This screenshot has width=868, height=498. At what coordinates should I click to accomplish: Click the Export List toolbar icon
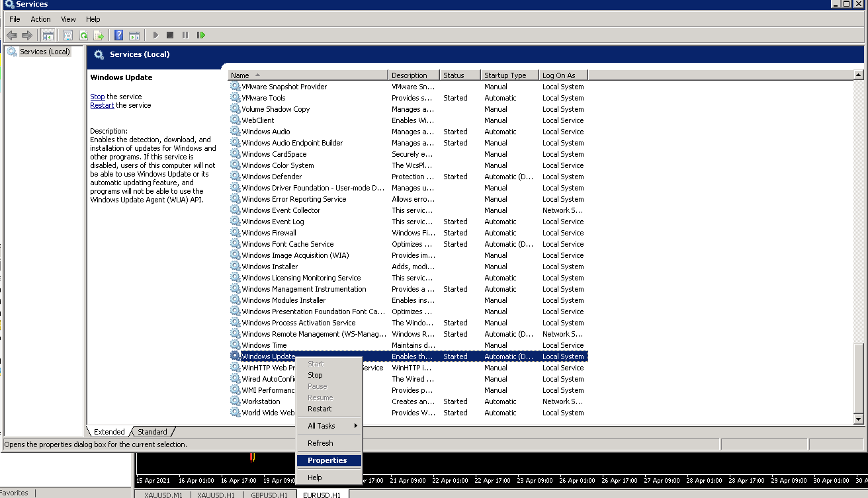tap(99, 35)
